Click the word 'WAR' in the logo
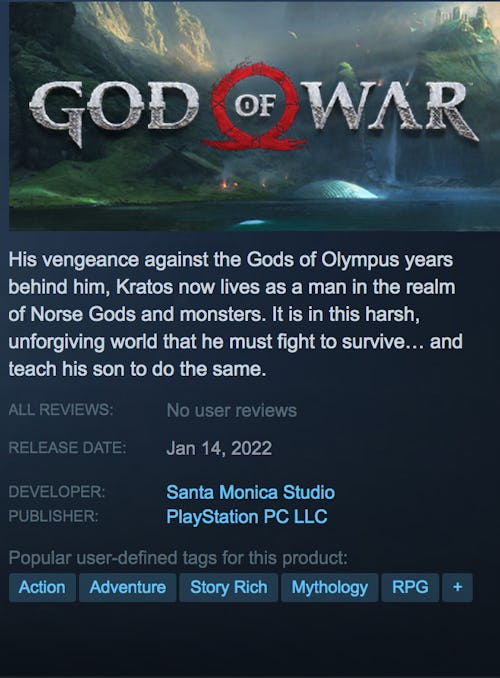 pos(393,110)
